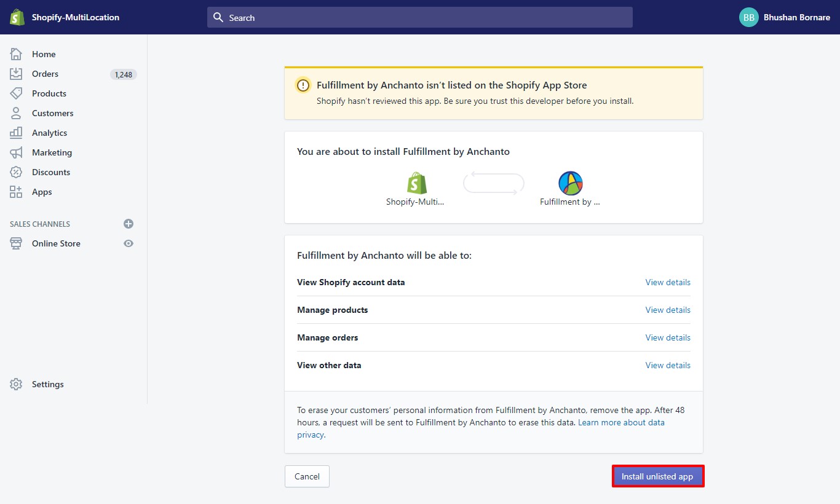This screenshot has height=504, width=840.
Task: Click the Analytics bar chart icon
Action: [x=16, y=133]
